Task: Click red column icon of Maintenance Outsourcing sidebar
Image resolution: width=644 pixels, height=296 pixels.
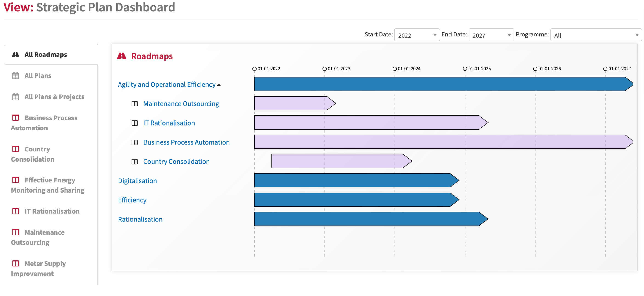Action: (x=15, y=232)
